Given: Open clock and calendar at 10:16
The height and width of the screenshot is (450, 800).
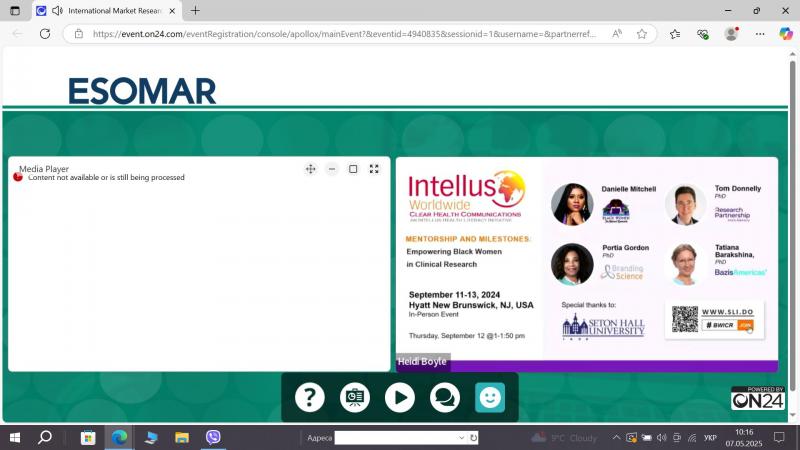Looking at the screenshot, I should coord(744,438).
